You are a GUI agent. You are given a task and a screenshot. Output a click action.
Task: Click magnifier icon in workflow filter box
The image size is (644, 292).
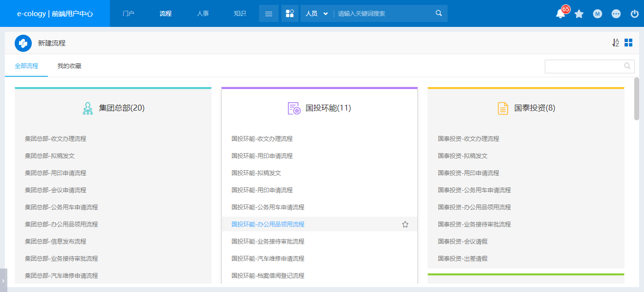click(627, 66)
